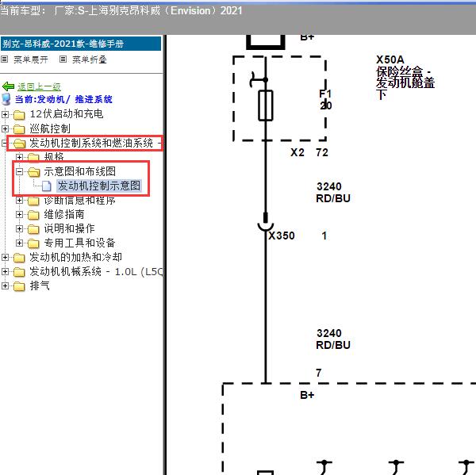Expand the 诊断信息和程序 tree node

[x=19, y=201]
